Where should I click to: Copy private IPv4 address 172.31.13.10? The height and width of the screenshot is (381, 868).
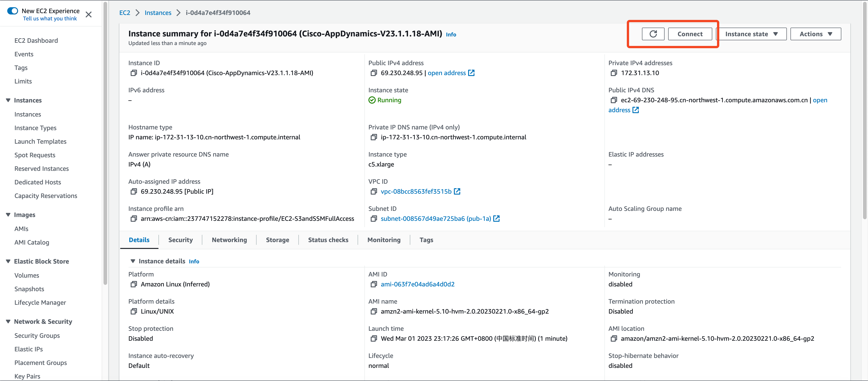coord(614,73)
